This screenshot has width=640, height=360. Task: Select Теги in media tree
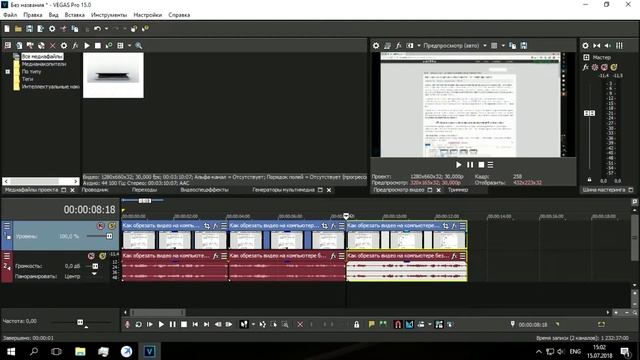27,79
